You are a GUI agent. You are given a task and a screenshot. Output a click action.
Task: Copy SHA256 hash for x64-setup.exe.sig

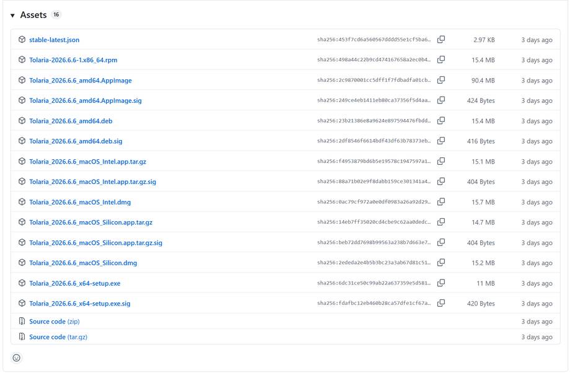click(x=441, y=303)
